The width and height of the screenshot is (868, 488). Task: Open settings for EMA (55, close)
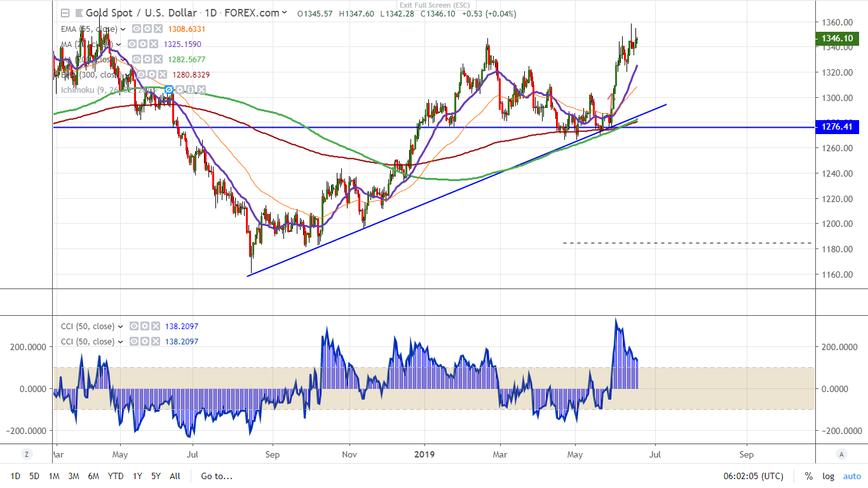point(147,29)
